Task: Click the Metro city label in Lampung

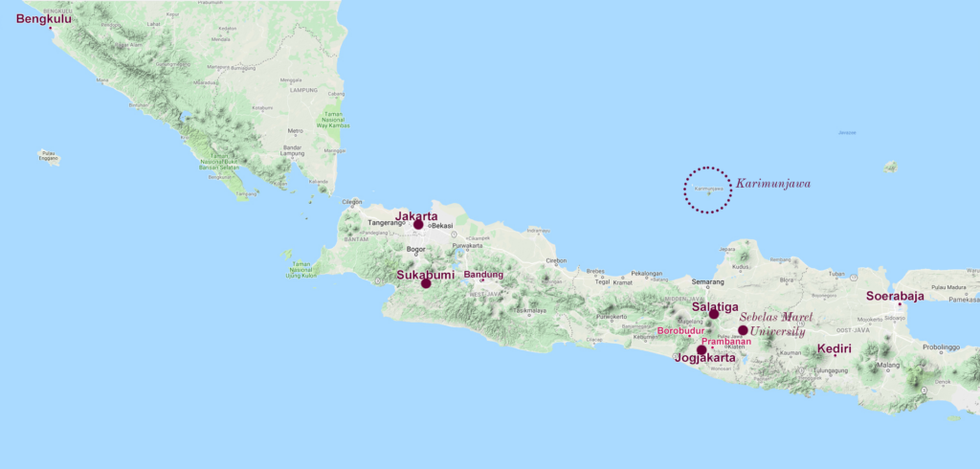Action: point(295,131)
